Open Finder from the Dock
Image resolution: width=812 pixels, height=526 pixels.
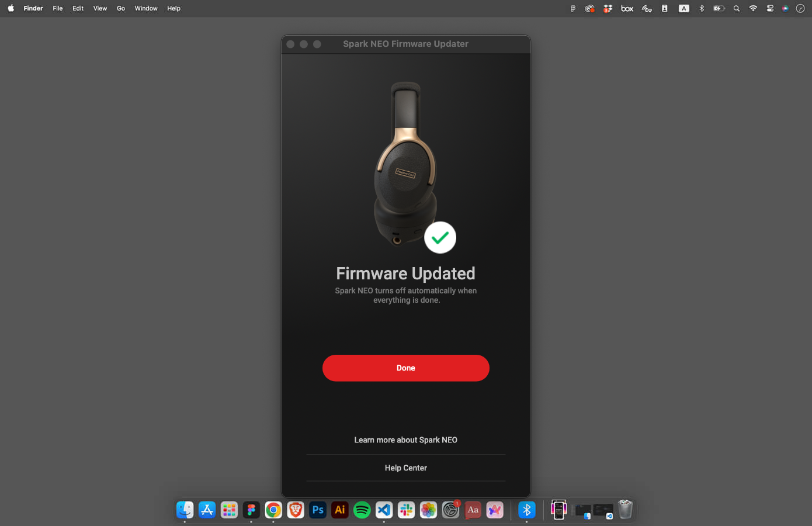pos(185,510)
